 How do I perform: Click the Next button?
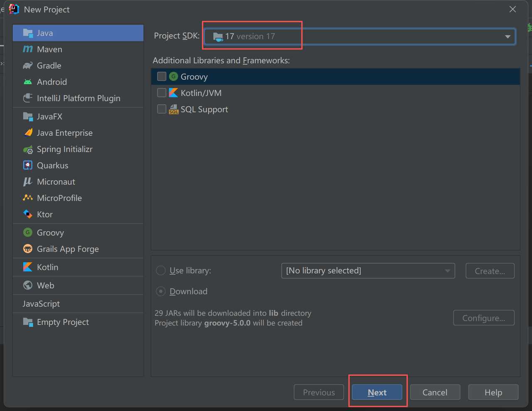pos(377,392)
